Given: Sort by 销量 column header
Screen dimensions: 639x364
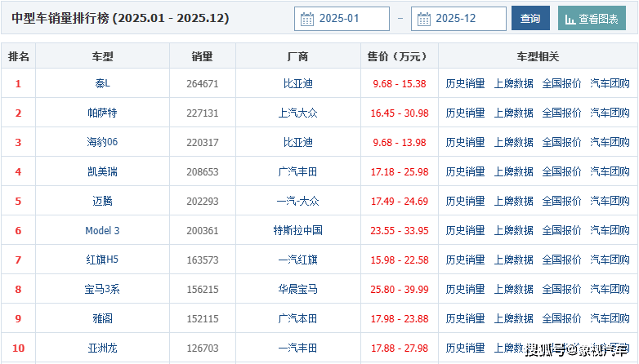Looking at the screenshot, I should click(202, 56).
